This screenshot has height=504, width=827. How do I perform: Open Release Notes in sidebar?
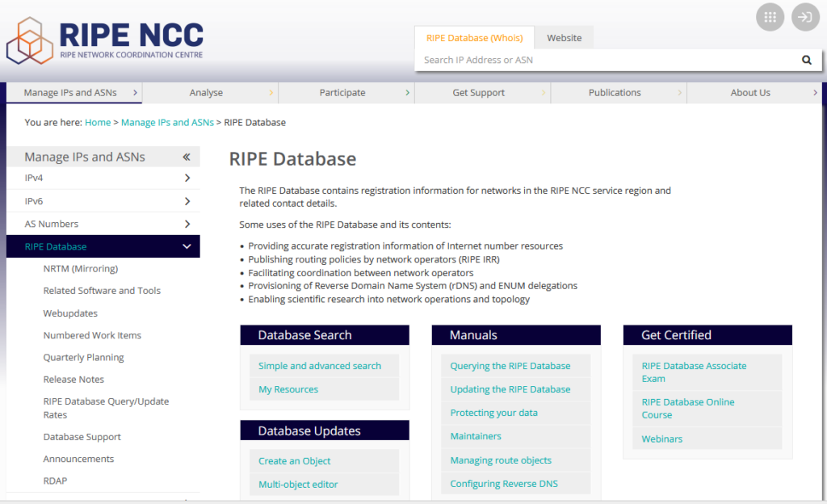tap(73, 380)
